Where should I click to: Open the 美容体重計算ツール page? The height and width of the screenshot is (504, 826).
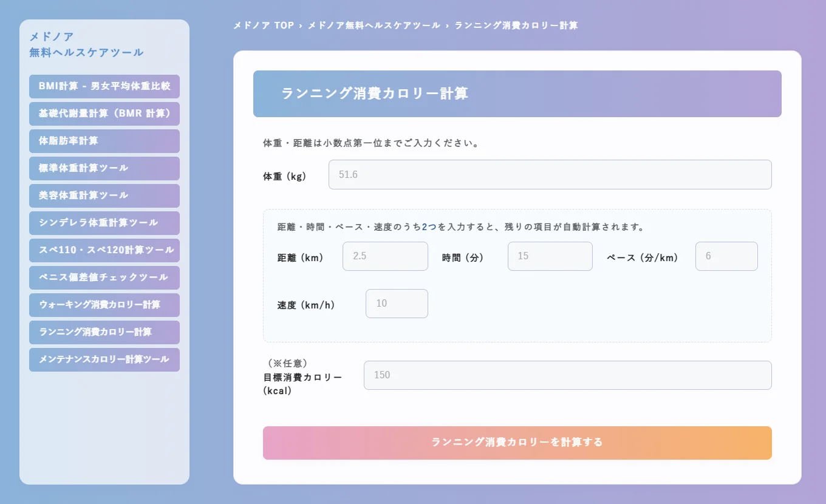click(x=104, y=196)
